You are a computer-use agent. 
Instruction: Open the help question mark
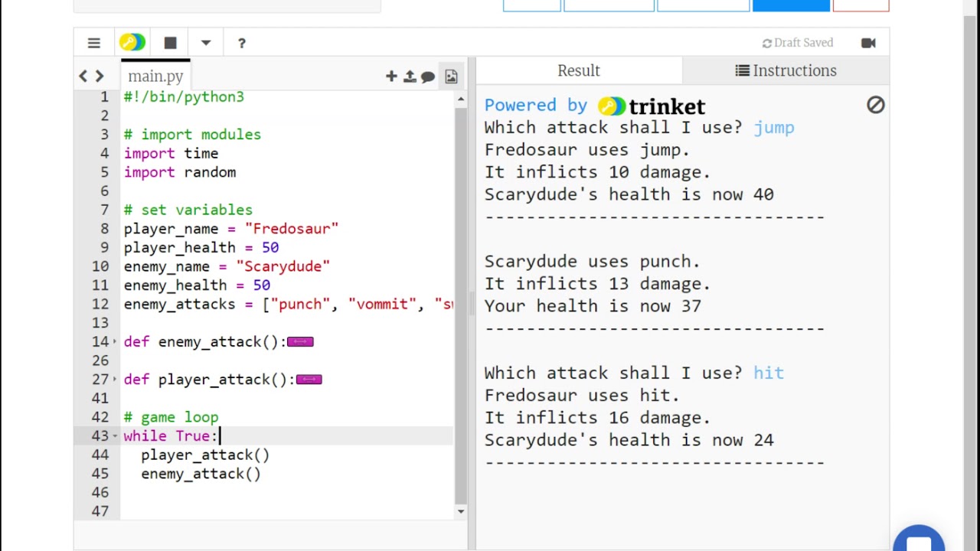point(241,43)
